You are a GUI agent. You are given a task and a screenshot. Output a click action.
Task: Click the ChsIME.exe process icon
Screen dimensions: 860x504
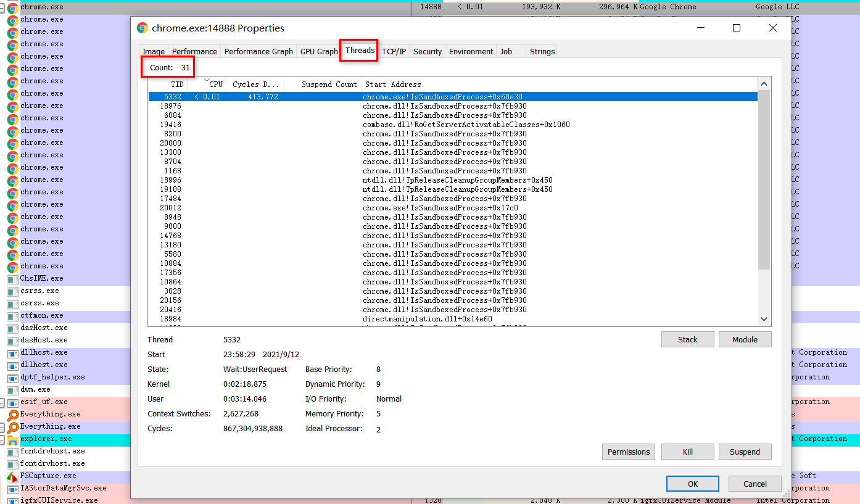pyautogui.click(x=12, y=279)
